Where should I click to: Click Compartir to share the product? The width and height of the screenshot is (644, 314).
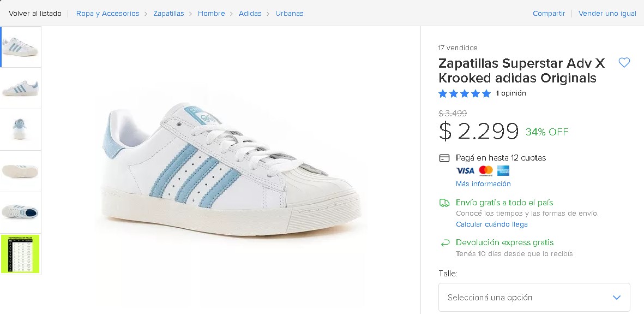[x=549, y=13]
